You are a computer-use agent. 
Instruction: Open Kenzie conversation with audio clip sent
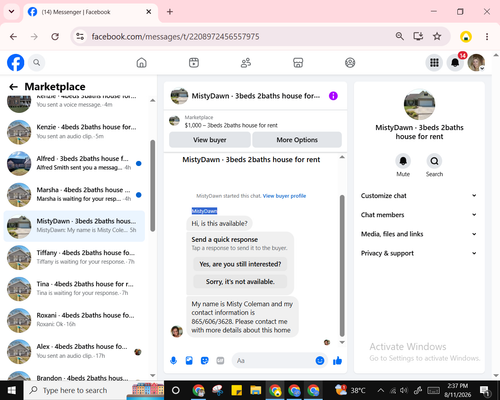(74, 132)
